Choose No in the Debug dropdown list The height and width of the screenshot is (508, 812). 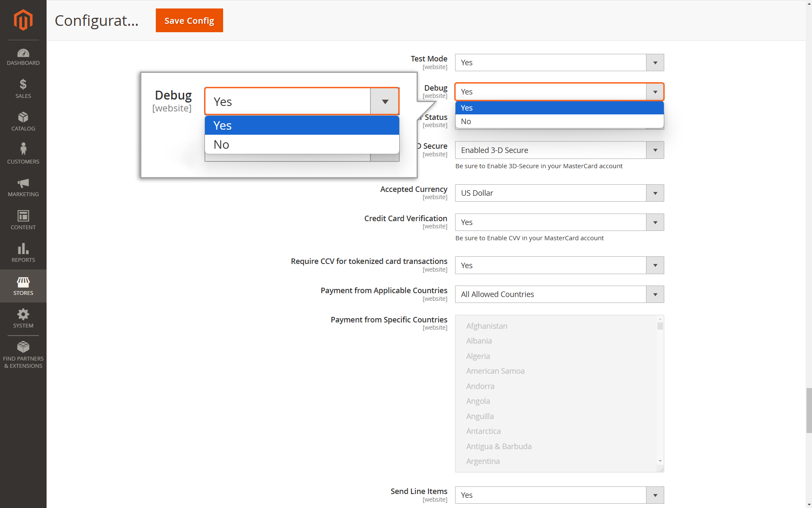click(559, 121)
